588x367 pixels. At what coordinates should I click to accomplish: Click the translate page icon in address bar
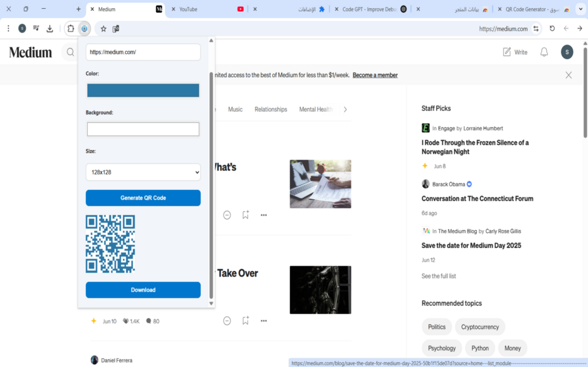pos(116,29)
